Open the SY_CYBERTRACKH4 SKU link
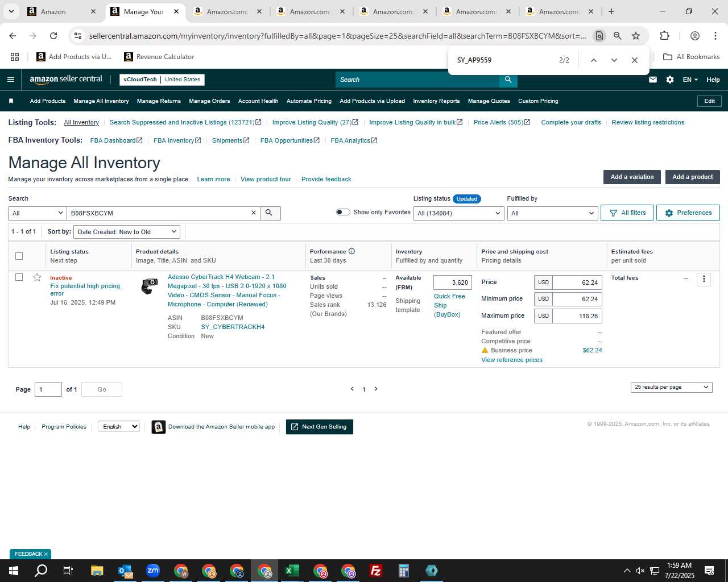The image size is (728, 582). click(x=233, y=327)
